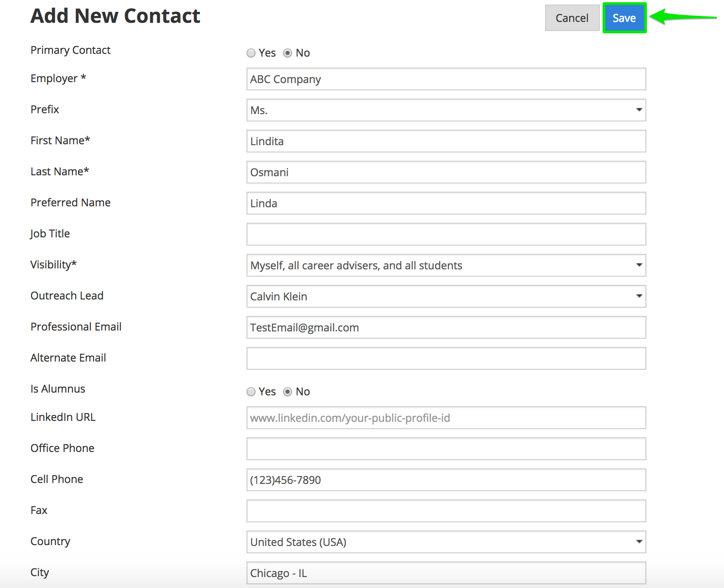Viewport: 724px width, 588px height.
Task: Click the City field
Action: [446, 573]
